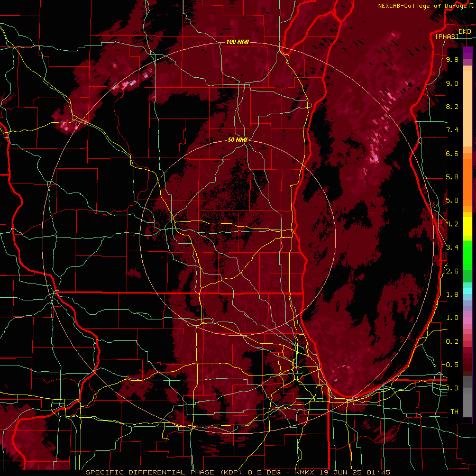Click the 5.8 legend value
The image size is (476, 476).
point(452,177)
